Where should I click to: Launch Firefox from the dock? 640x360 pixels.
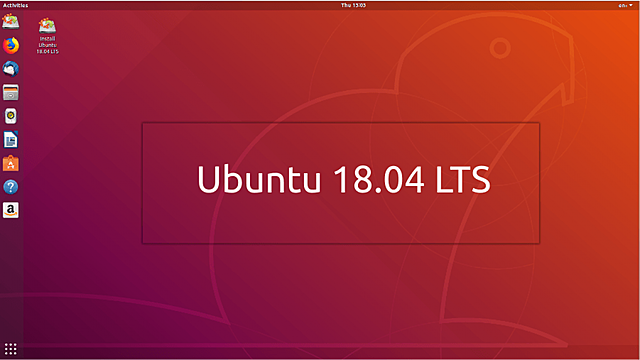(11, 45)
